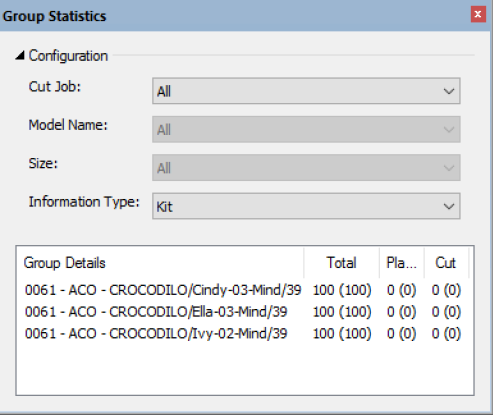The height and width of the screenshot is (415, 493).
Task: Click the Size dropdown chevron
Action: click(449, 168)
